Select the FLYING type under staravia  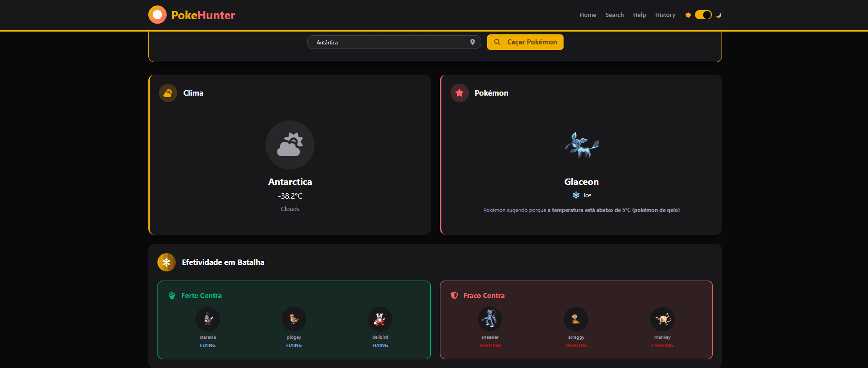coord(208,346)
